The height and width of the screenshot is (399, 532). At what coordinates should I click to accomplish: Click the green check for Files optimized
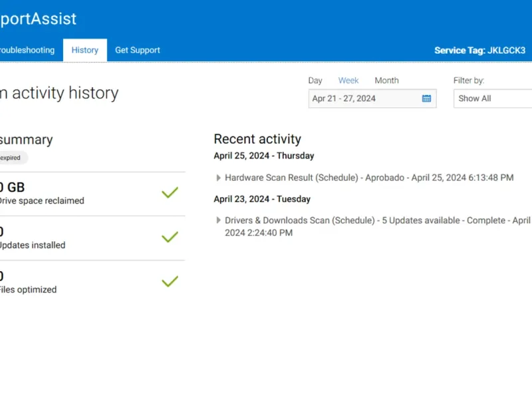coord(170,281)
